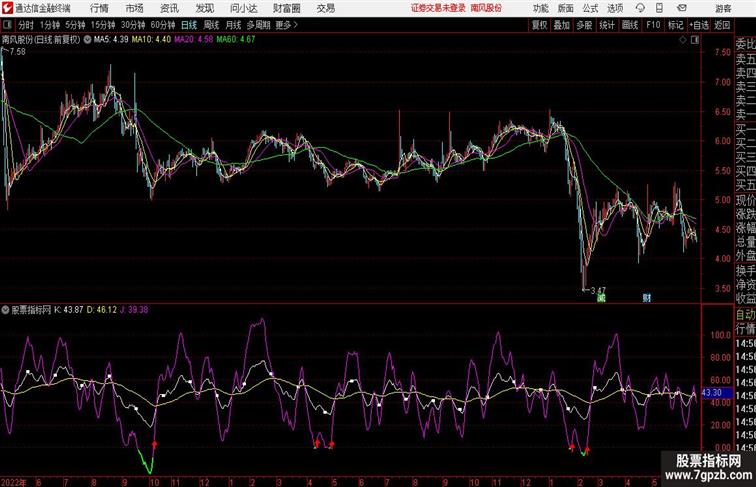This screenshot has width=756, height=487.
Task: Click the 多股 multi-stock button
Action: [584, 25]
